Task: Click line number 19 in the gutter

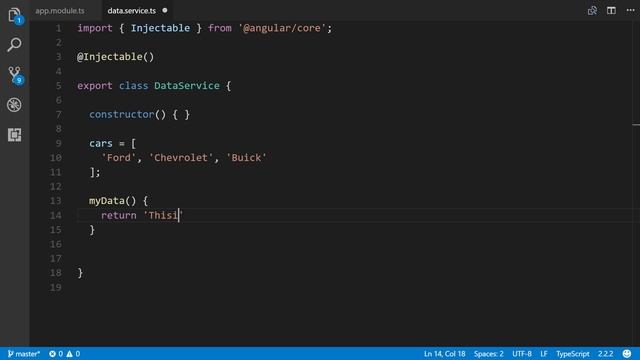Action: point(56,287)
